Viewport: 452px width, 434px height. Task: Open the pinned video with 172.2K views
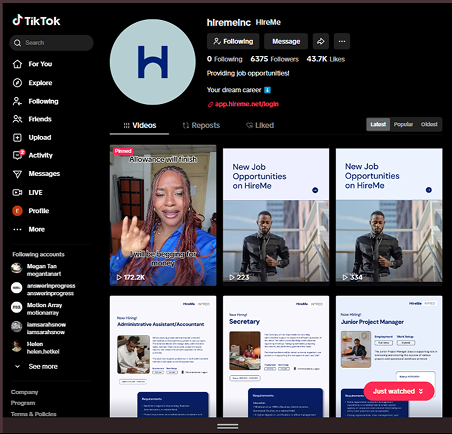[163, 215]
